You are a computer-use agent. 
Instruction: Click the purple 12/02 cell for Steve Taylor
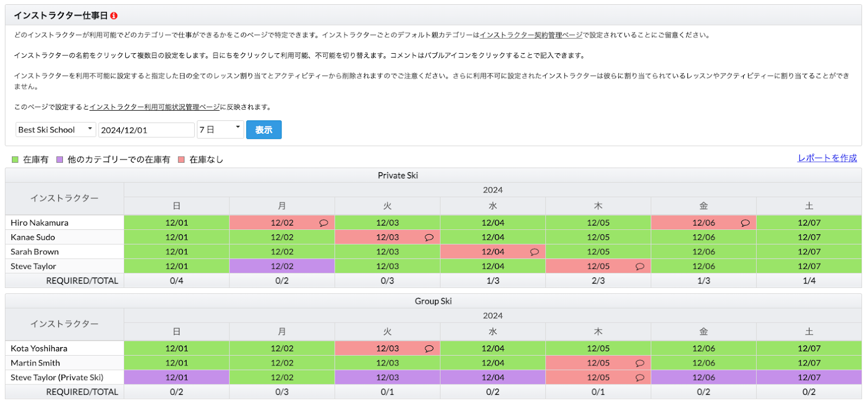[282, 267]
